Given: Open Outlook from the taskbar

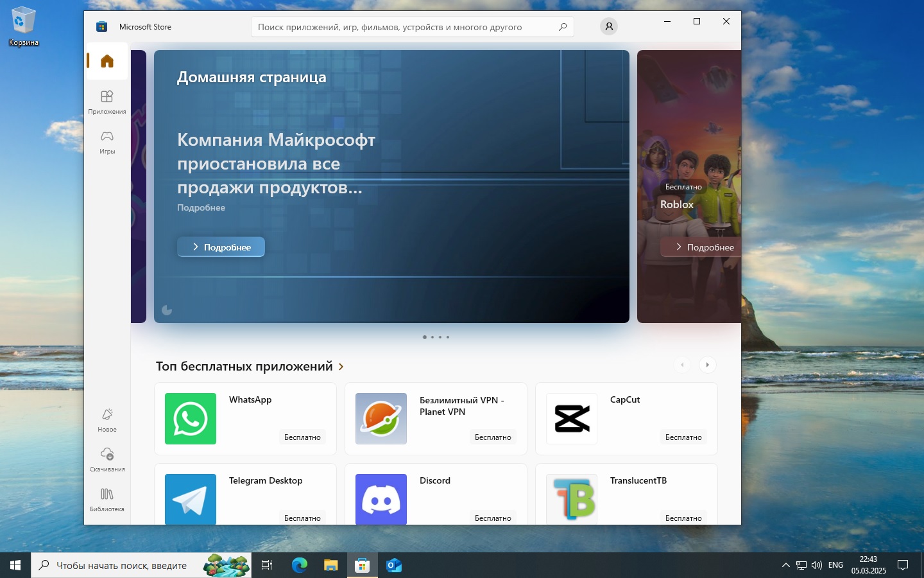Looking at the screenshot, I should coord(394,565).
